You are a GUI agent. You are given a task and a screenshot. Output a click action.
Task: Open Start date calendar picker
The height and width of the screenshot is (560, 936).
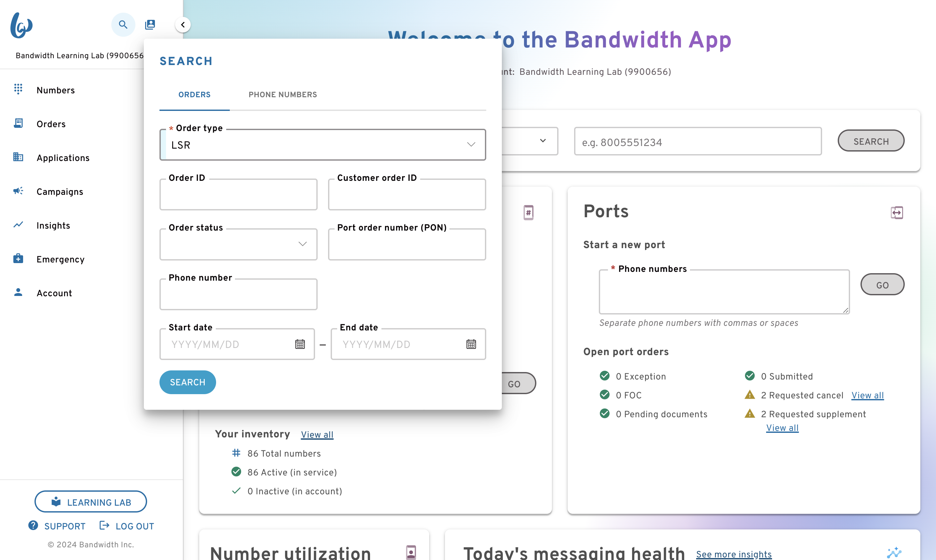coord(300,344)
